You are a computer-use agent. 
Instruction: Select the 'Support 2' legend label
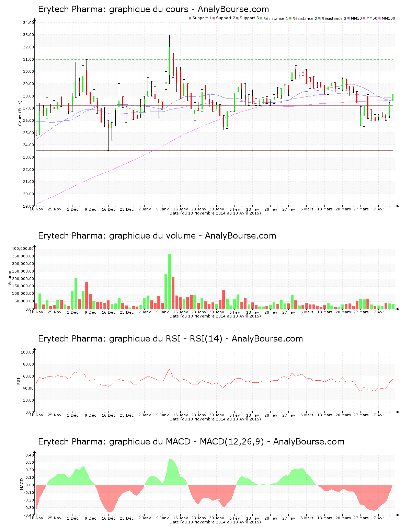(x=225, y=18)
